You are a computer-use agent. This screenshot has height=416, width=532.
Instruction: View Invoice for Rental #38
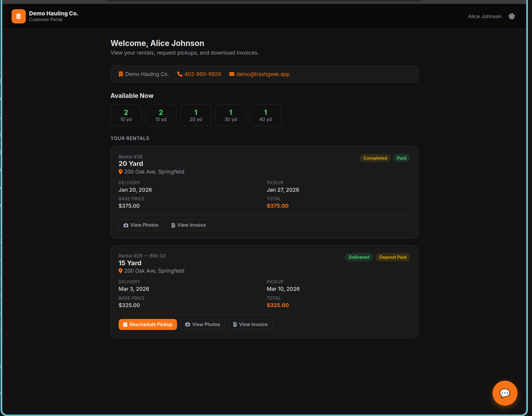(x=189, y=225)
